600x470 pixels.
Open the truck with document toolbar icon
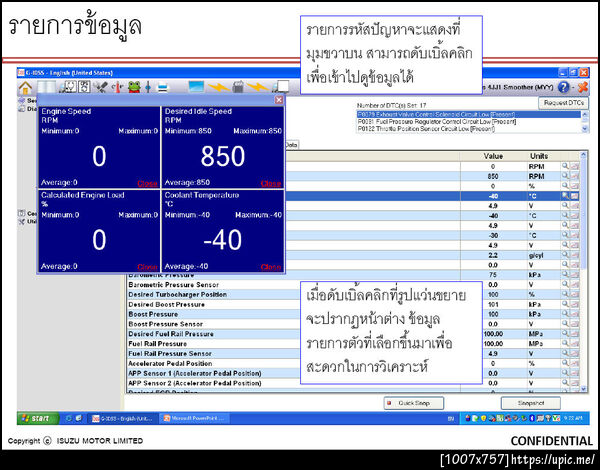tap(280, 87)
